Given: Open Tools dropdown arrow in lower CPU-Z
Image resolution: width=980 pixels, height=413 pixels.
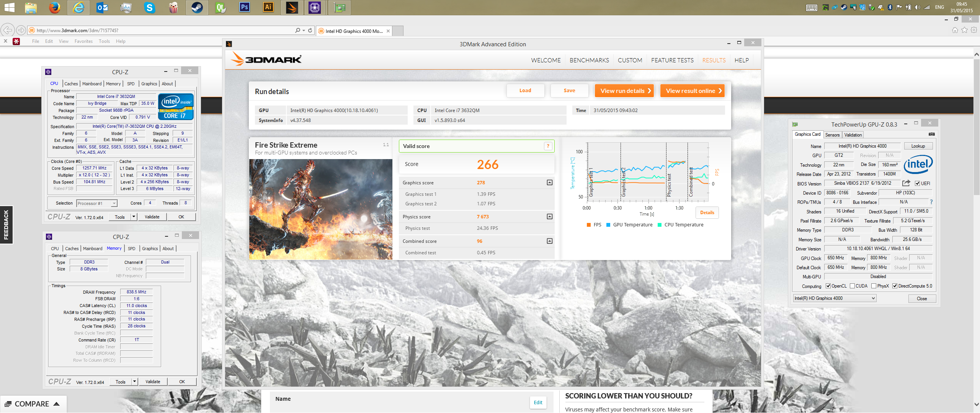Looking at the screenshot, I should [134, 382].
